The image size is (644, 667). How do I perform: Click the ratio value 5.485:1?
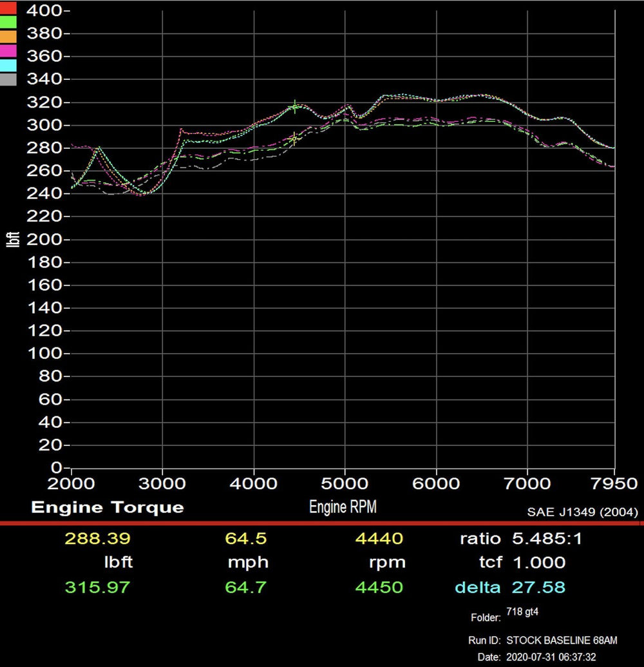[547, 538]
